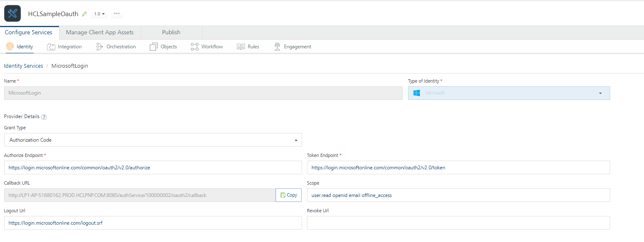The width and height of the screenshot is (644, 242).
Task: Click the Integration puzzle icon
Action: (x=51, y=47)
